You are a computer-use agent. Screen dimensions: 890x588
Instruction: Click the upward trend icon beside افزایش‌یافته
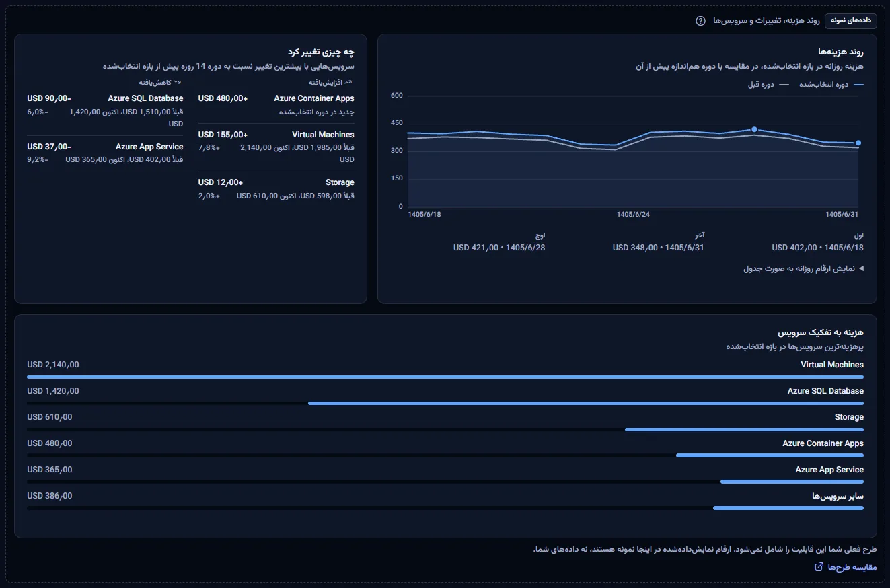click(x=348, y=83)
